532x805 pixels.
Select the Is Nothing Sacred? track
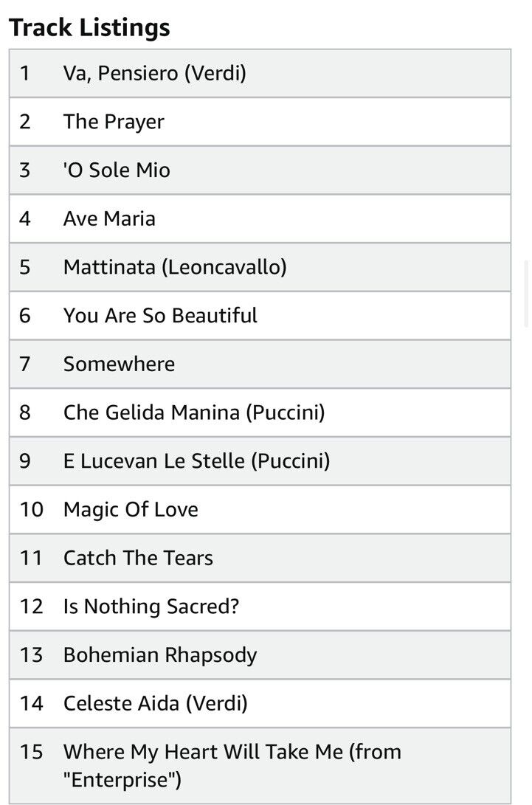click(260, 607)
